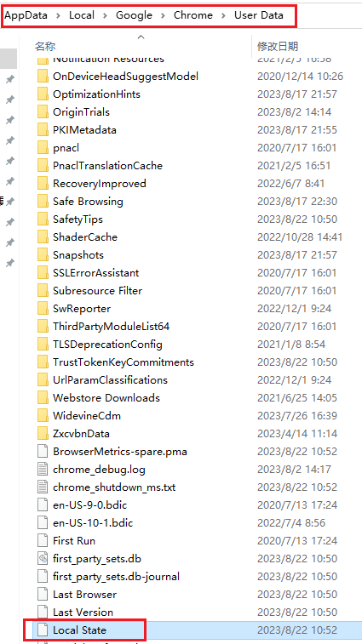Expand the chevron between Chrome and User Data

tap(223, 15)
